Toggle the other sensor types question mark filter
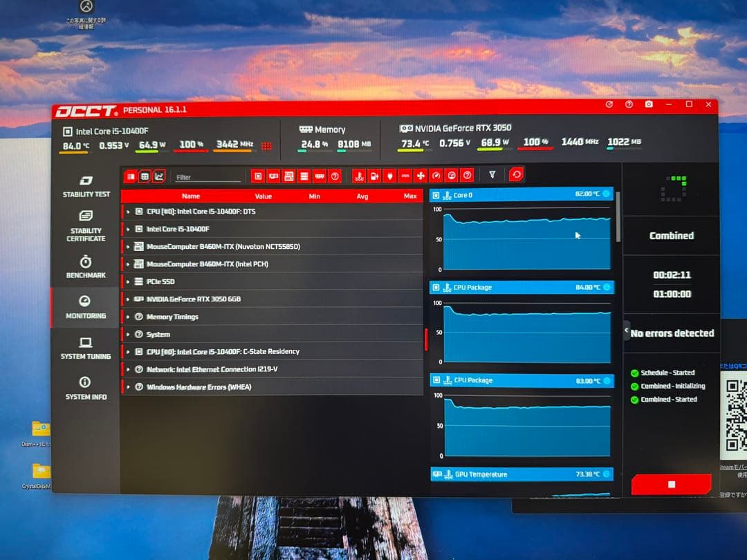 click(x=468, y=176)
